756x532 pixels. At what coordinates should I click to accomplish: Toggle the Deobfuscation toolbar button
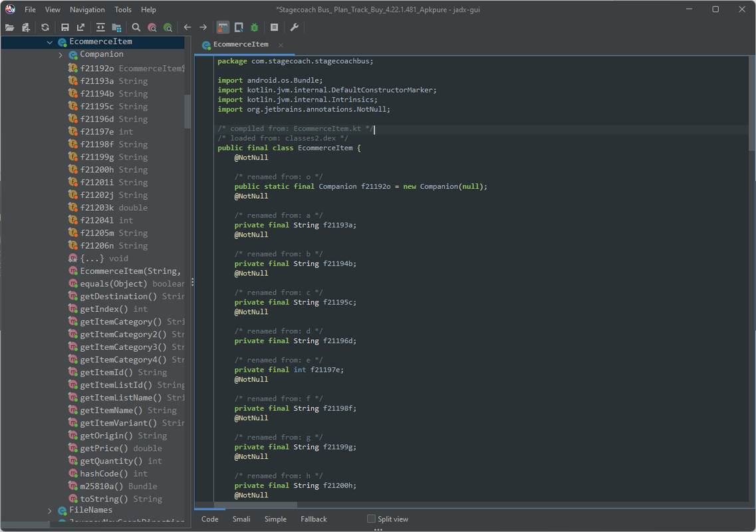click(x=222, y=27)
